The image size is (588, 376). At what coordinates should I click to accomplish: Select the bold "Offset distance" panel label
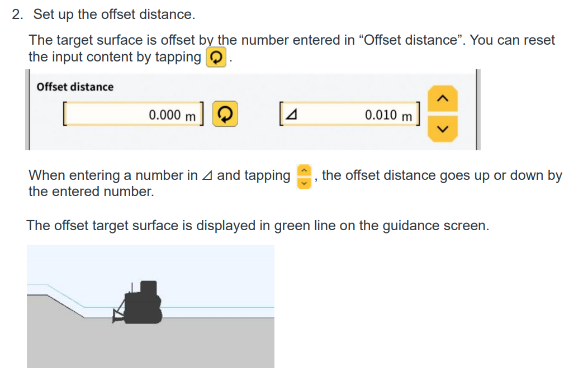tap(75, 87)
